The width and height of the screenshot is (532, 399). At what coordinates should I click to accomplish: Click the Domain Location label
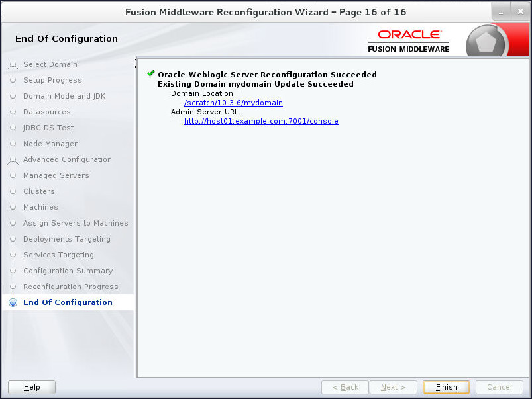202,93
